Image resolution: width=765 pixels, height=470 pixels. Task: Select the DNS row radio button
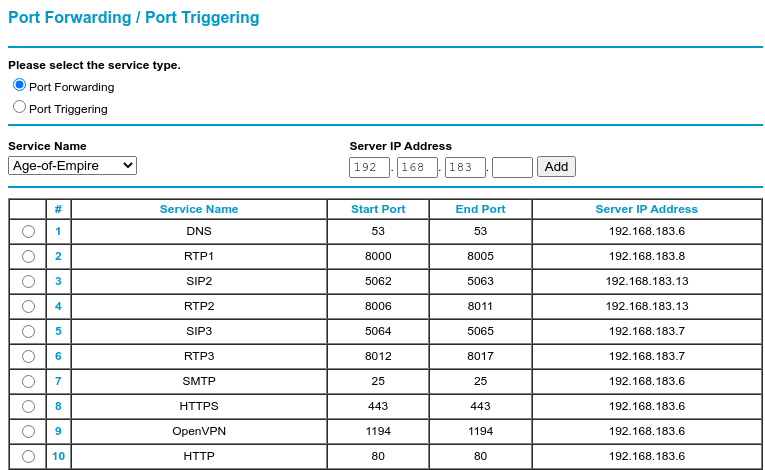coord(28,231)
